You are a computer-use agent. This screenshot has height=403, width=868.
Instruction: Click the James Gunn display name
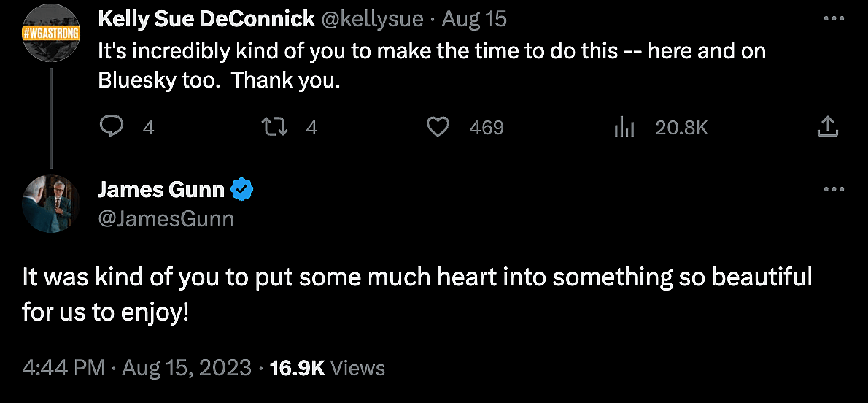[161, 190]
